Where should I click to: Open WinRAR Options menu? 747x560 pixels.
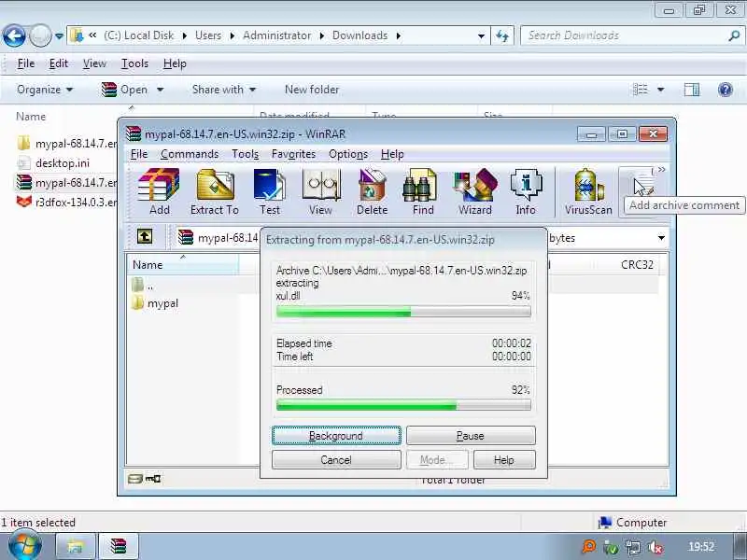pyautogui.click(x=348, y=154)
